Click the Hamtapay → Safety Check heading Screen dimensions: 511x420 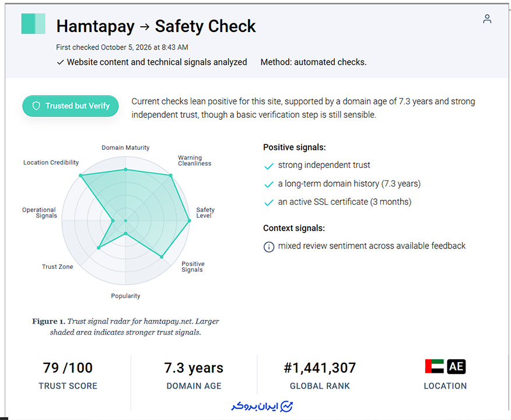[156, 26]
